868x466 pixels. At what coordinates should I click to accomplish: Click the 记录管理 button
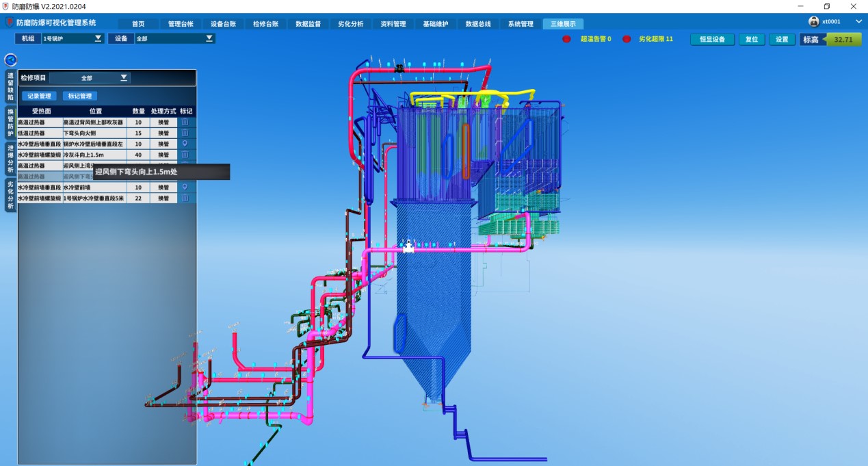coord(39,96)
